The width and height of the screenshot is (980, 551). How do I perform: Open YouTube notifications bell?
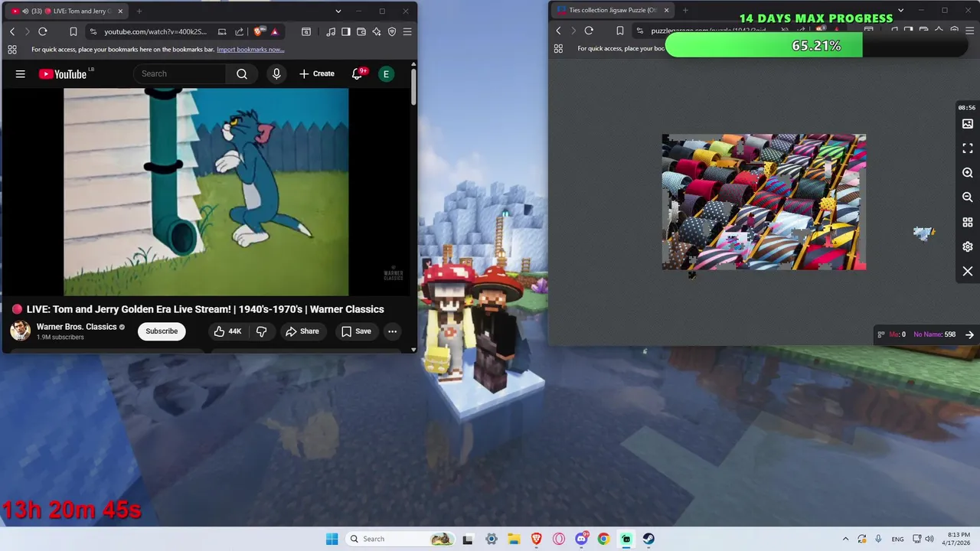tap(357, 73)
